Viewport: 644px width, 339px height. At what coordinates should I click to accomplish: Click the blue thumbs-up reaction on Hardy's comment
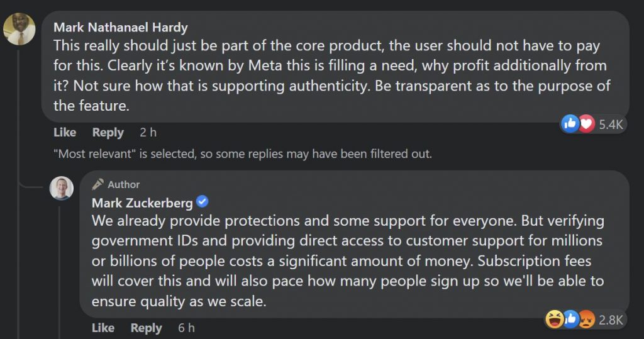[570, 124]
